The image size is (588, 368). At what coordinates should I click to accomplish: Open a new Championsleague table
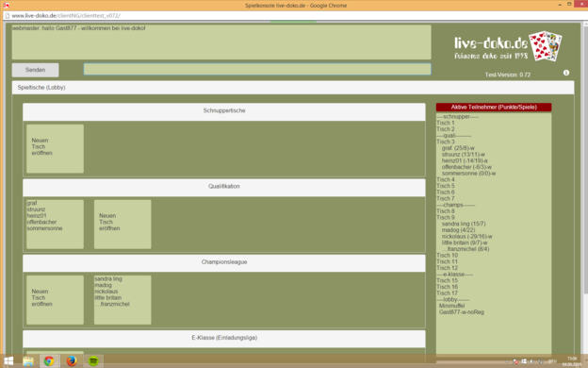coord(55,300)
